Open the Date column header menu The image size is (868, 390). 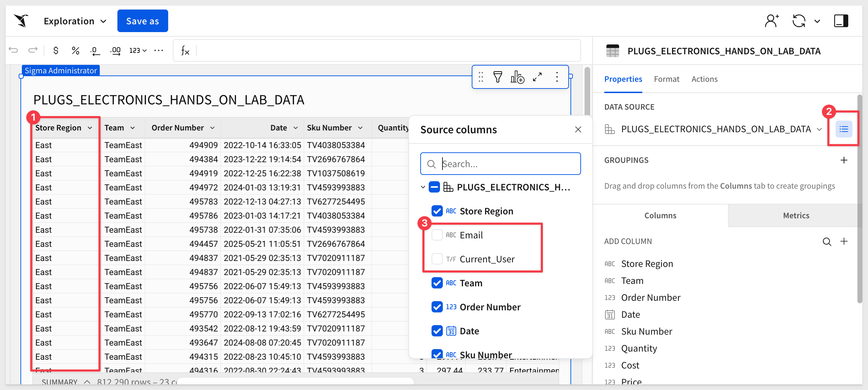click(295, 128)
